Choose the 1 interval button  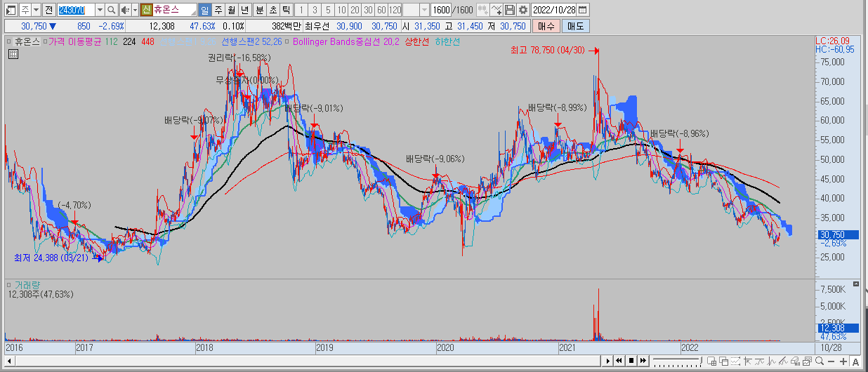301,10
